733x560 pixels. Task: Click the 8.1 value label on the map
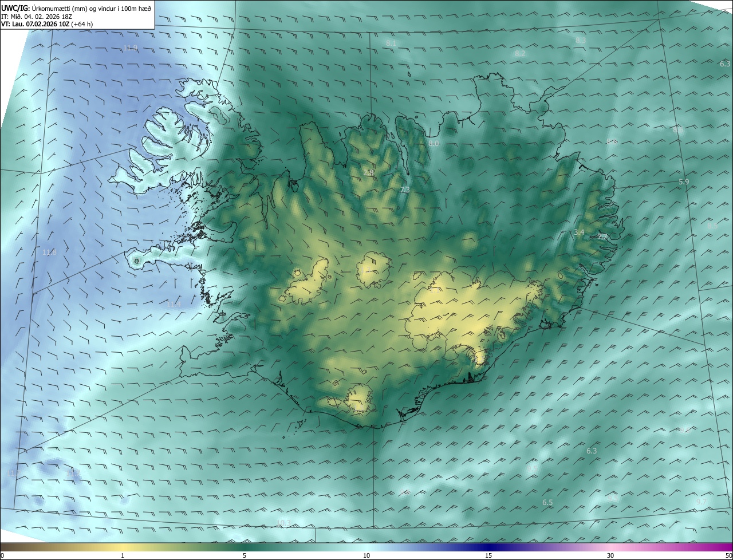click(x=391, y=43)
